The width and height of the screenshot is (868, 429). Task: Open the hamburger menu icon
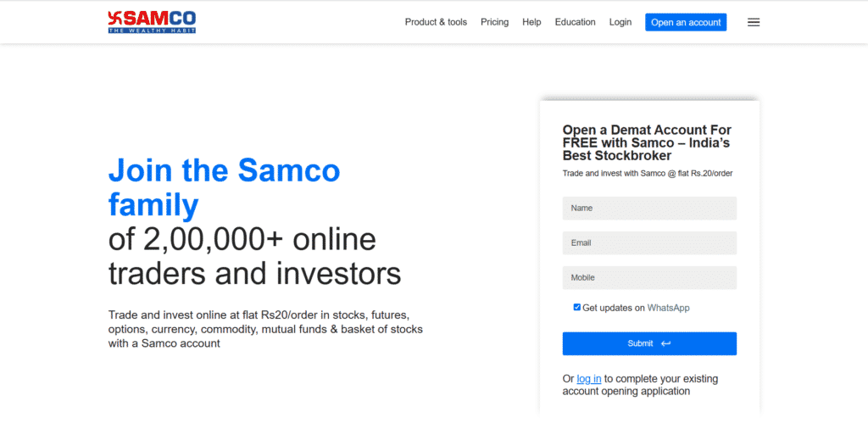click(754, 22)
